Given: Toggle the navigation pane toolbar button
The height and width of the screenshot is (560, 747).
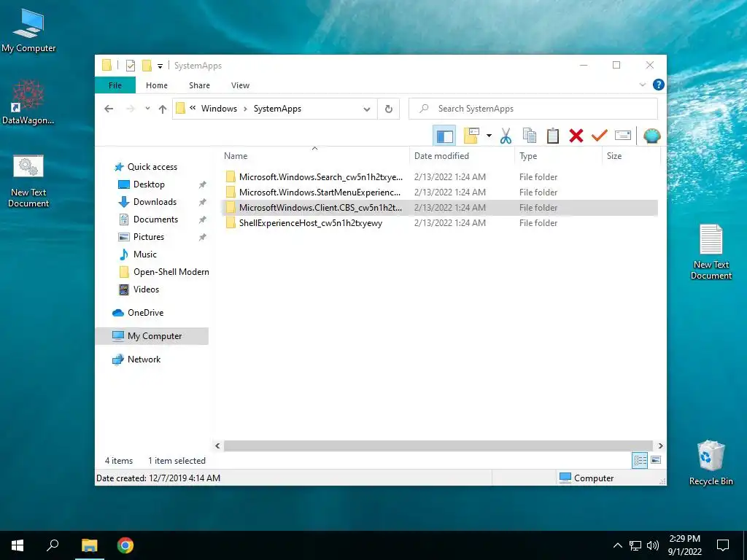Looking at the screenshot, I should (444, 136).
